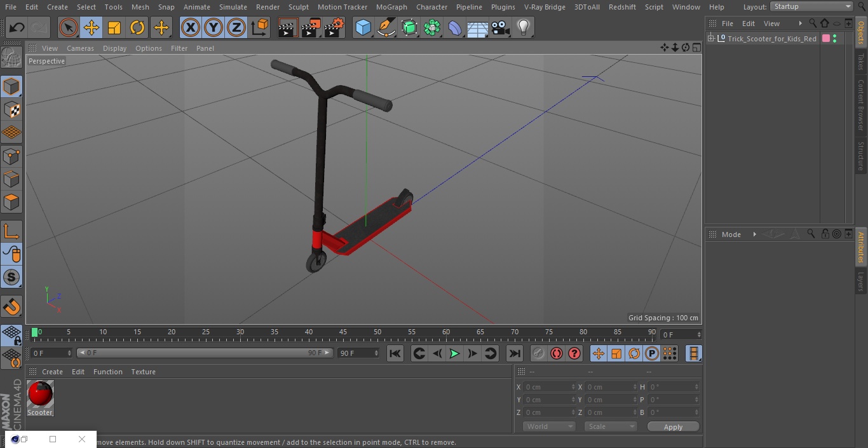
Task: Open material manager Texture menu
Action: (143, 372)
